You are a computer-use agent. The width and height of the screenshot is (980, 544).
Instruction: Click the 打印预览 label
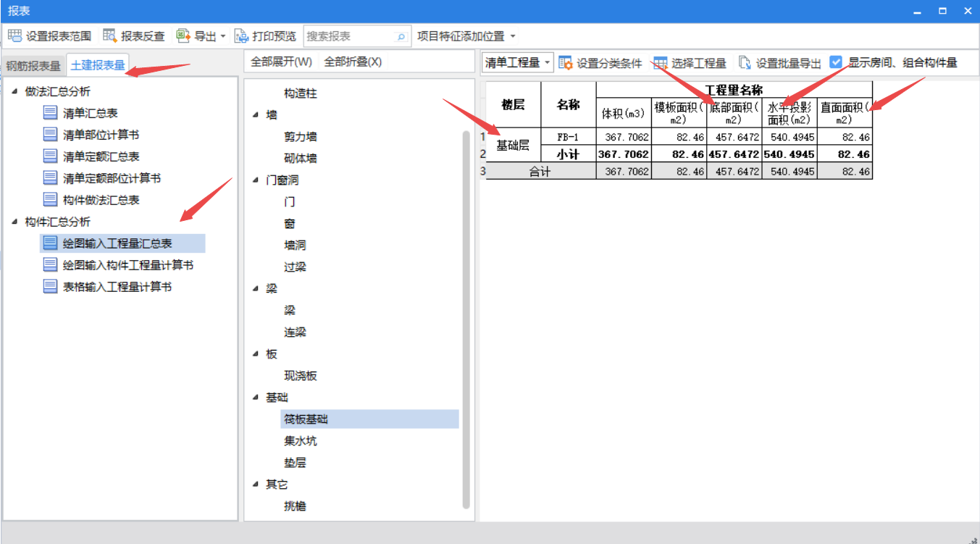pyautogui.click(x=275, y=36)
